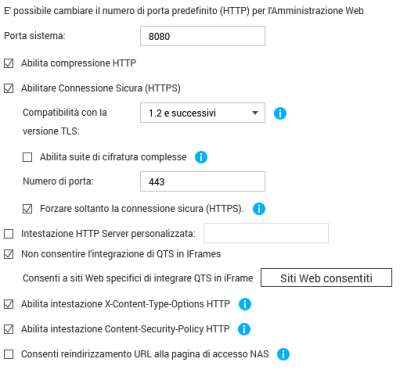Open the TLS version dropdown

203,113
